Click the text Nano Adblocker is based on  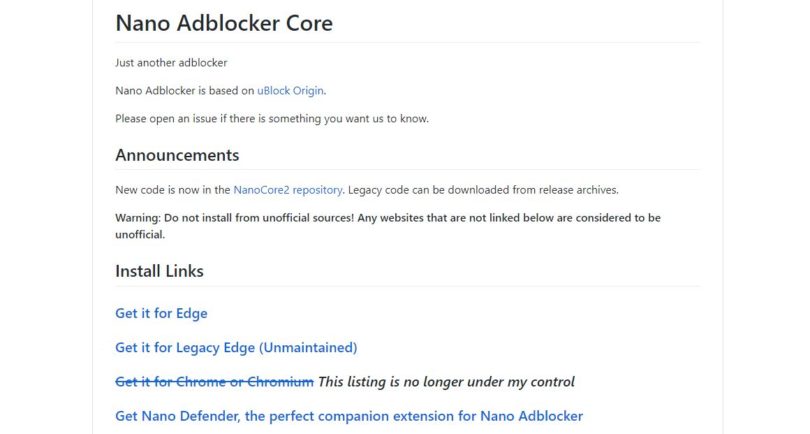click(184, 91)
